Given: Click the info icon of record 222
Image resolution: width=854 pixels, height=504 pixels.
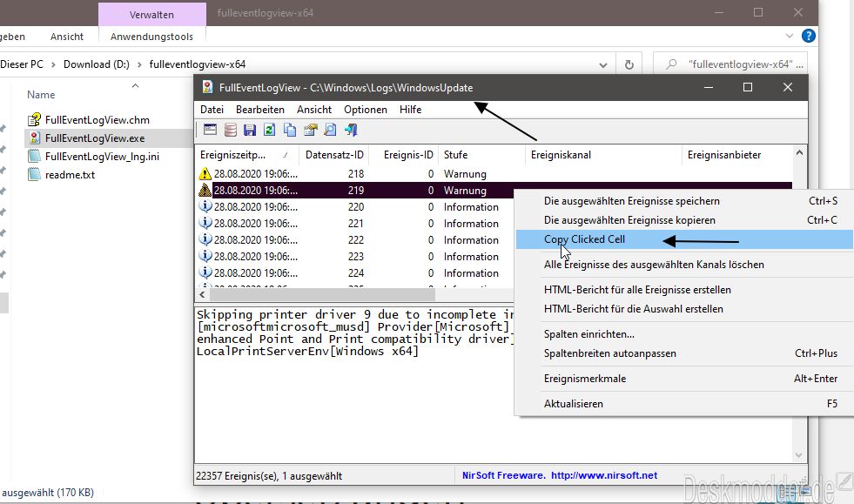Looking at the screenshot, I should click(x=205, y=239).
